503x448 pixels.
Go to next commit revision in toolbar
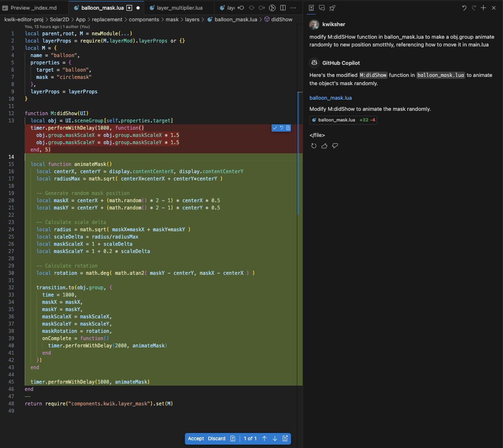coord(262,8)
